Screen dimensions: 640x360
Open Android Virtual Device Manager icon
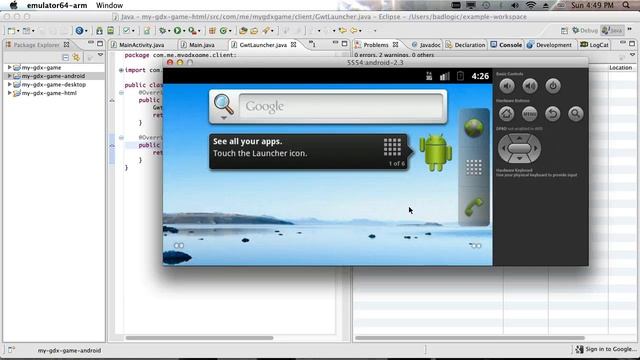111,31
